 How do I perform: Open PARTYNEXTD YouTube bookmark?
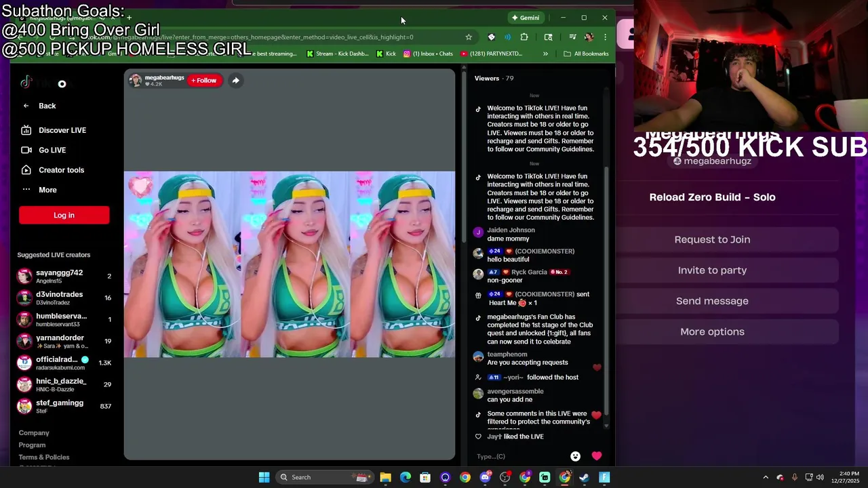(x=492, y=54)
